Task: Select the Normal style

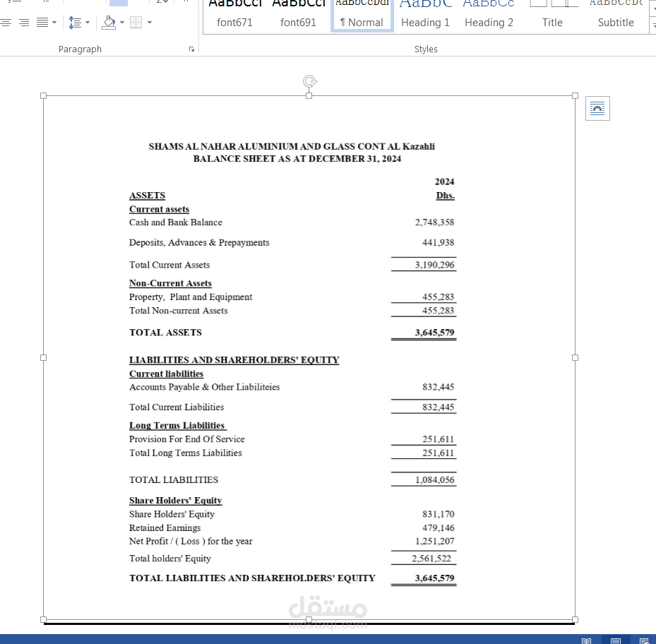Action: click(362, 17)
